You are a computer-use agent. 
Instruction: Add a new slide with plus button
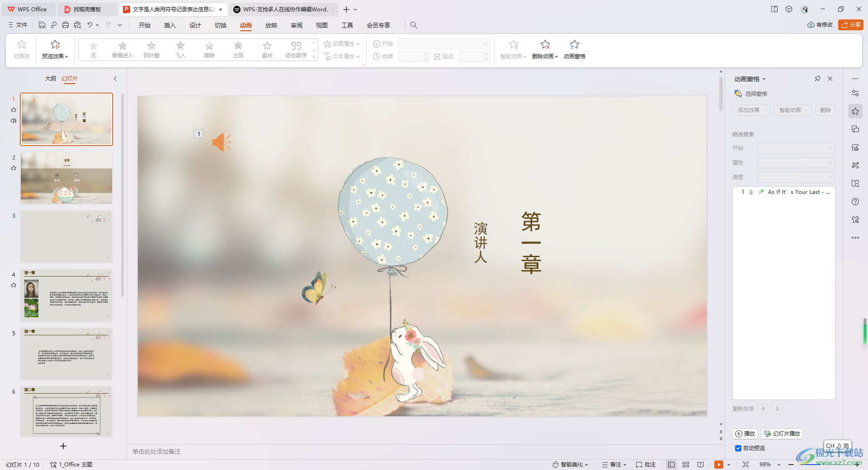[63, 446]
